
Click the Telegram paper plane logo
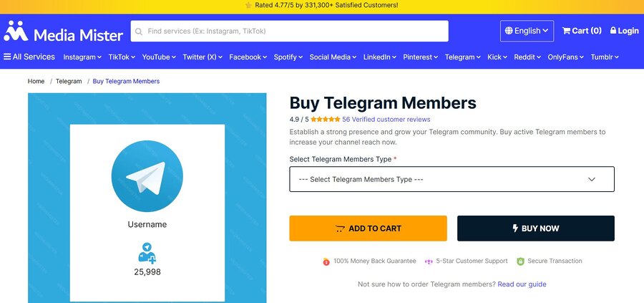[147, 176]
